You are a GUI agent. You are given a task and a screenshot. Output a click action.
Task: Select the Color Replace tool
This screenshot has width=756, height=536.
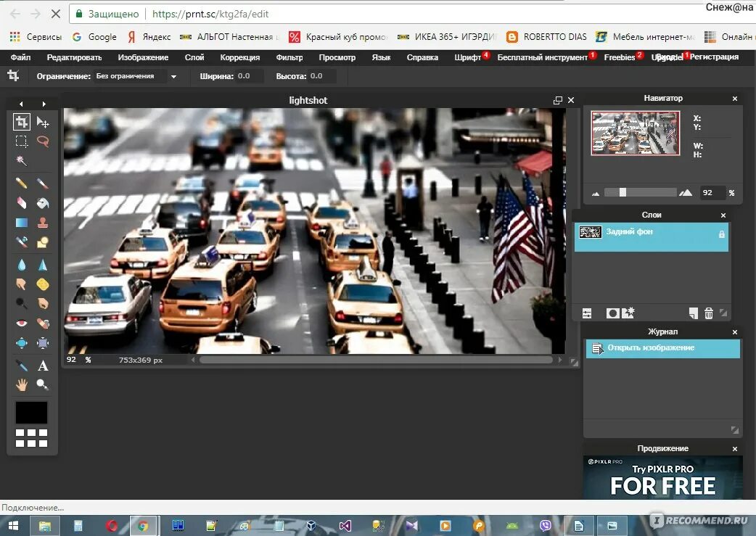click(21, 242)
